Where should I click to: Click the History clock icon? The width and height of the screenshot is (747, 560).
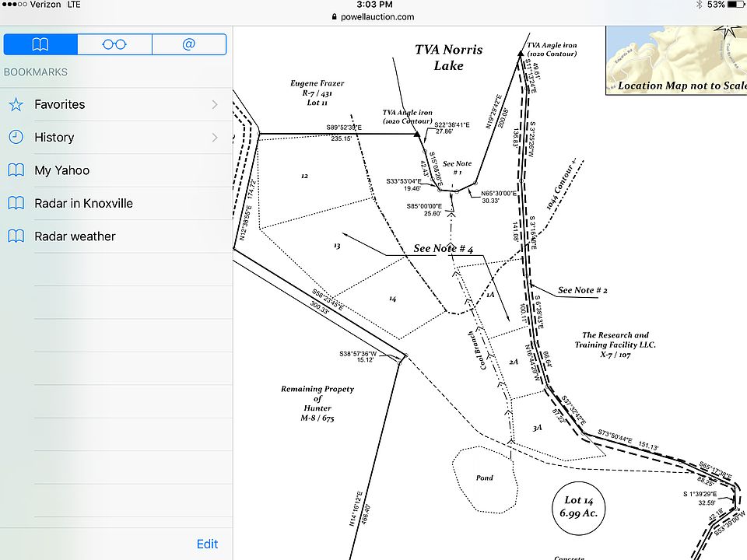16,137
